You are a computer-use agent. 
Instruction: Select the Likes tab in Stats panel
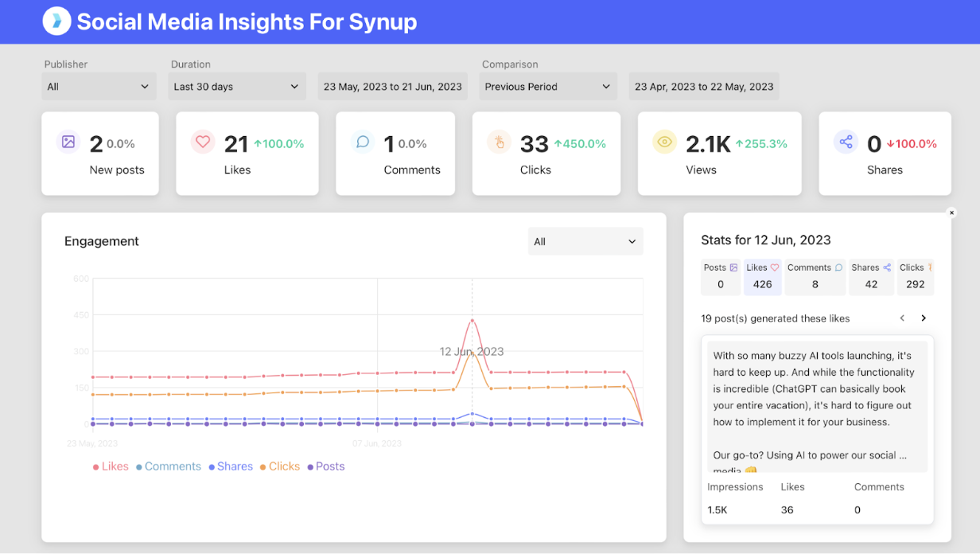click(x=763, y=276)
